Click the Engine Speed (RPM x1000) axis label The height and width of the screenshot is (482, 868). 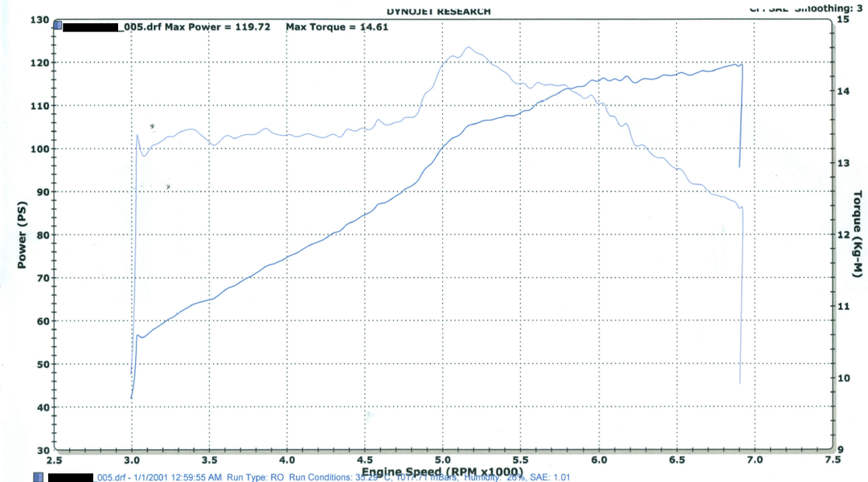coord(442,472)
